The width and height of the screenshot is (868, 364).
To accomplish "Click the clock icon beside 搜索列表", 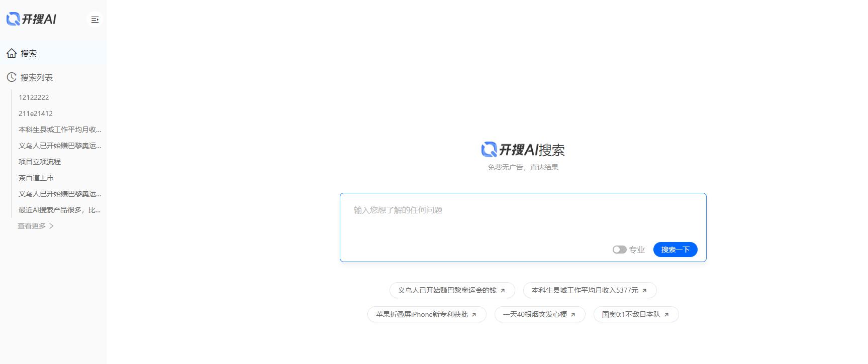I will coord(12,77).
